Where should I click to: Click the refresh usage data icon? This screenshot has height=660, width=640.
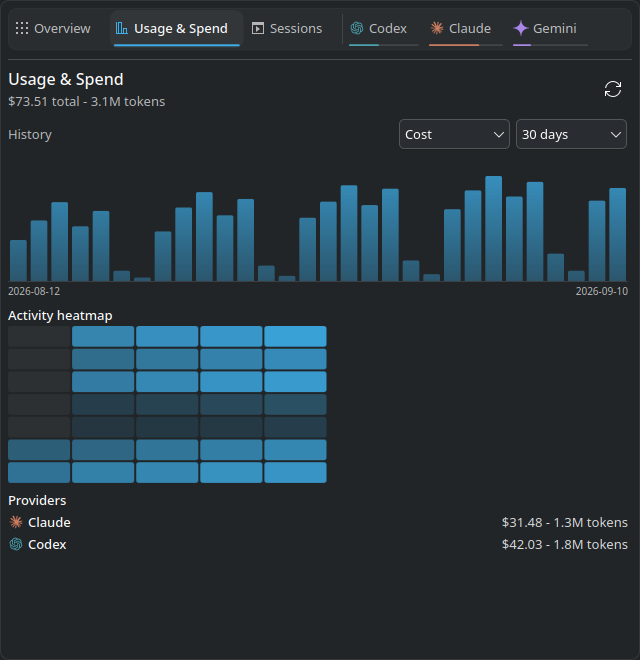pos(613,89)
